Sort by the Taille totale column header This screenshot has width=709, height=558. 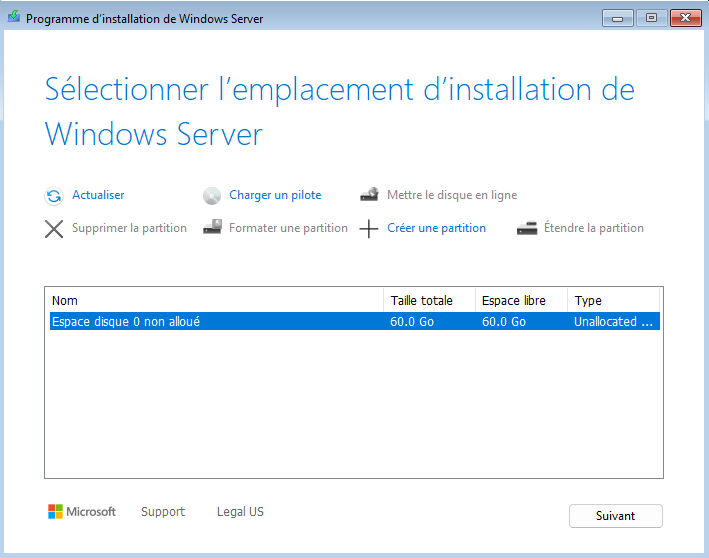tap(430, 300)
